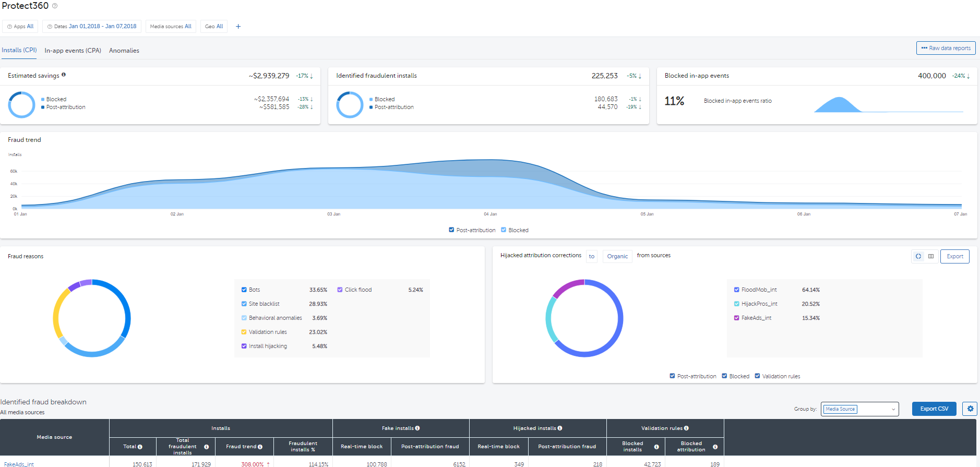Open the Geo All filter
The image size is (980, 467).
point(214,27)
